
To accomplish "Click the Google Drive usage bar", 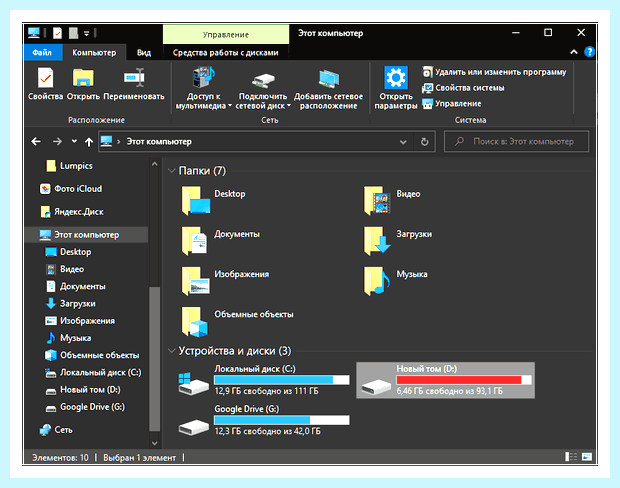I will (x=282, y=420).
